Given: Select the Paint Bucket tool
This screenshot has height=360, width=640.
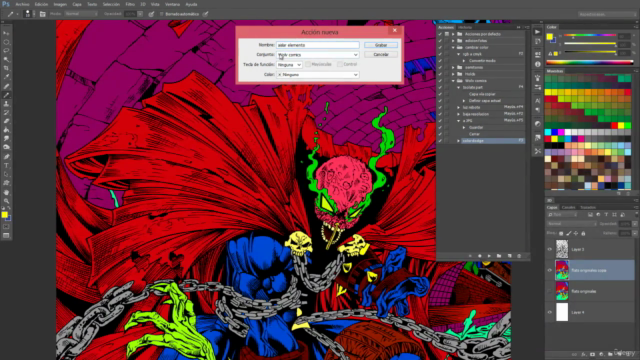Looking at the screenshot, I should coord(6,130).
